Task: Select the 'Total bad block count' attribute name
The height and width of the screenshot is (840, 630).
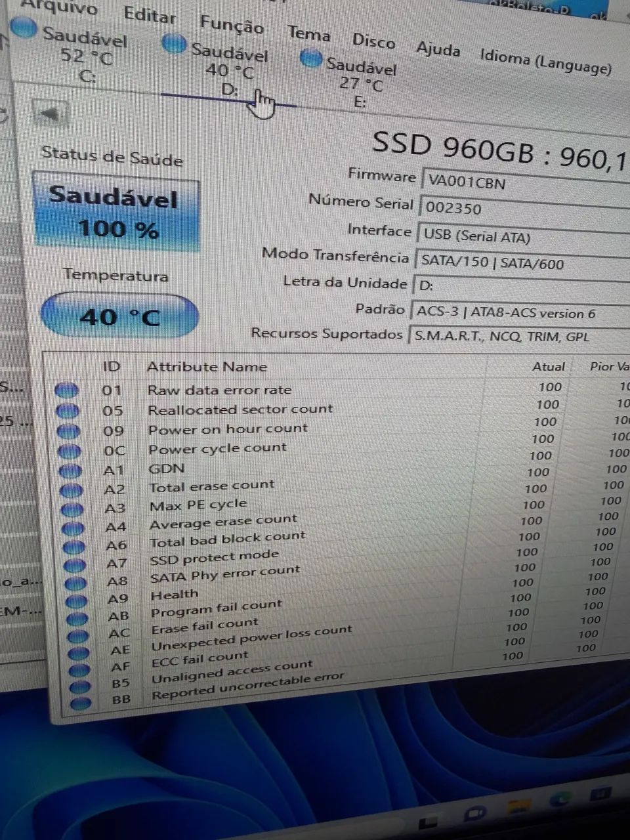Action: pos(228,539)
